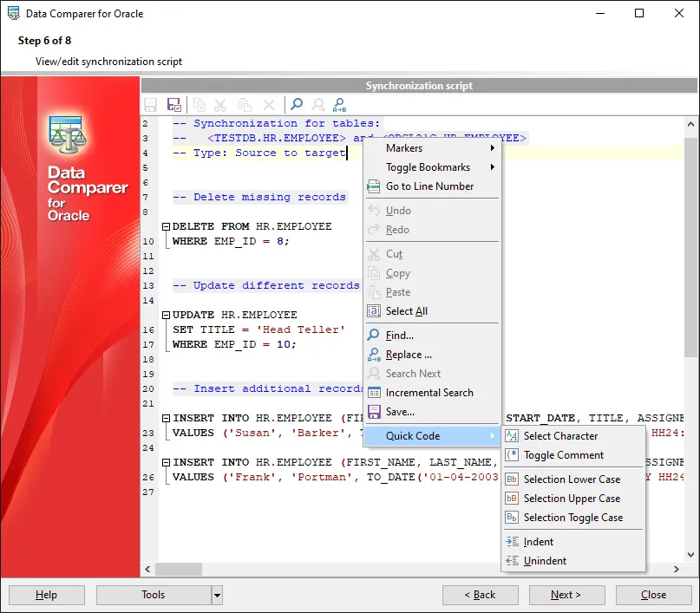Click the Replace icon in context menu
This screenshot has height=613, width=700.
(x=374, y=355)
